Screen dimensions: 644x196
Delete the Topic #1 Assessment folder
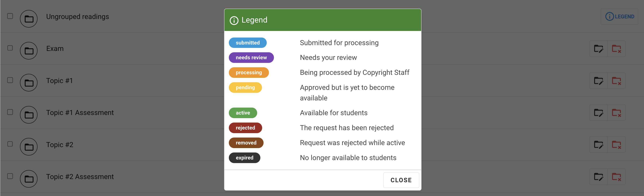coord(616,113)
